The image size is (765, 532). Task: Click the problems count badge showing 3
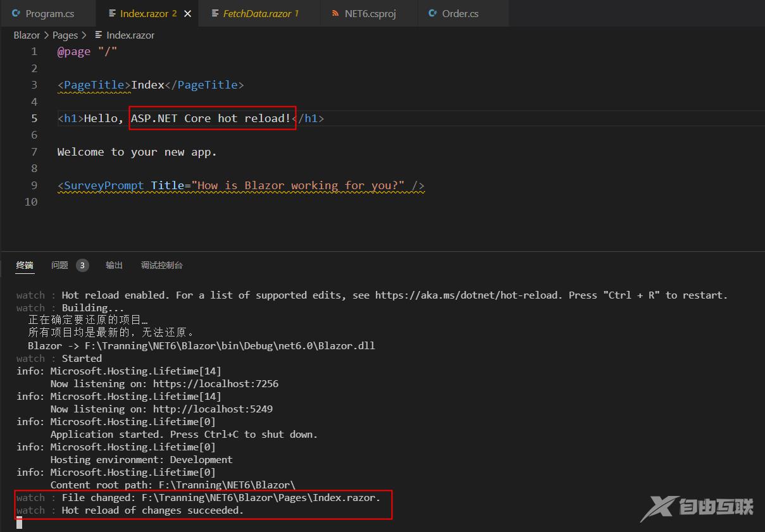click(x=82, y=266)
